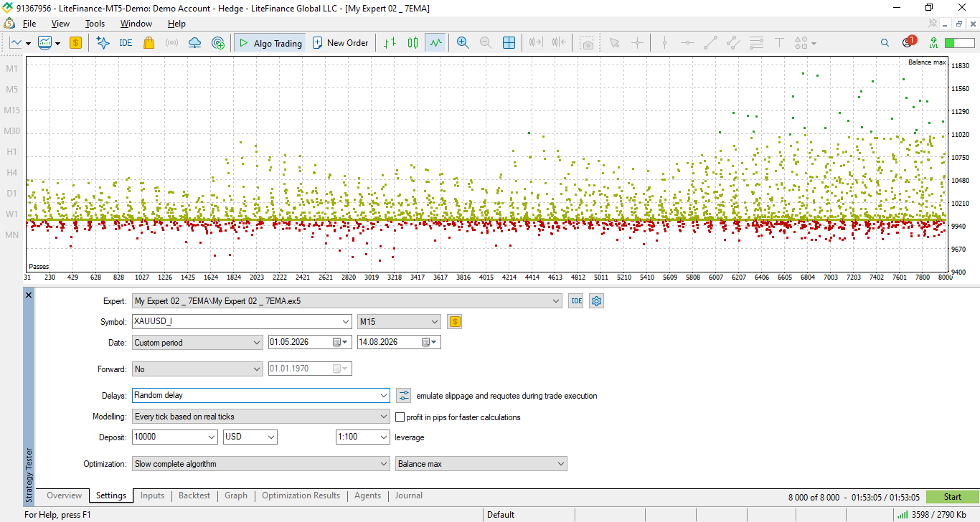
Task: Switch to the Inputs tab
Action: pos(152,495)
